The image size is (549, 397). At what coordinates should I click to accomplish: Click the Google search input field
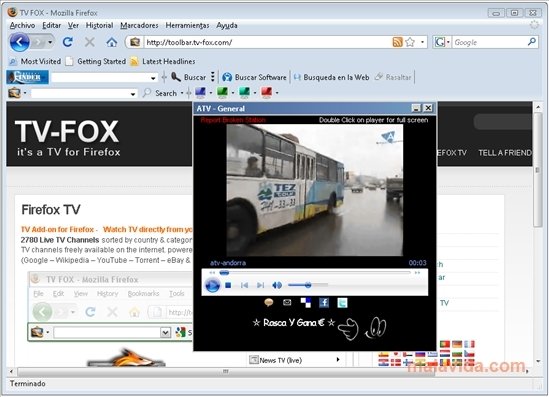[x=489, y=42]
